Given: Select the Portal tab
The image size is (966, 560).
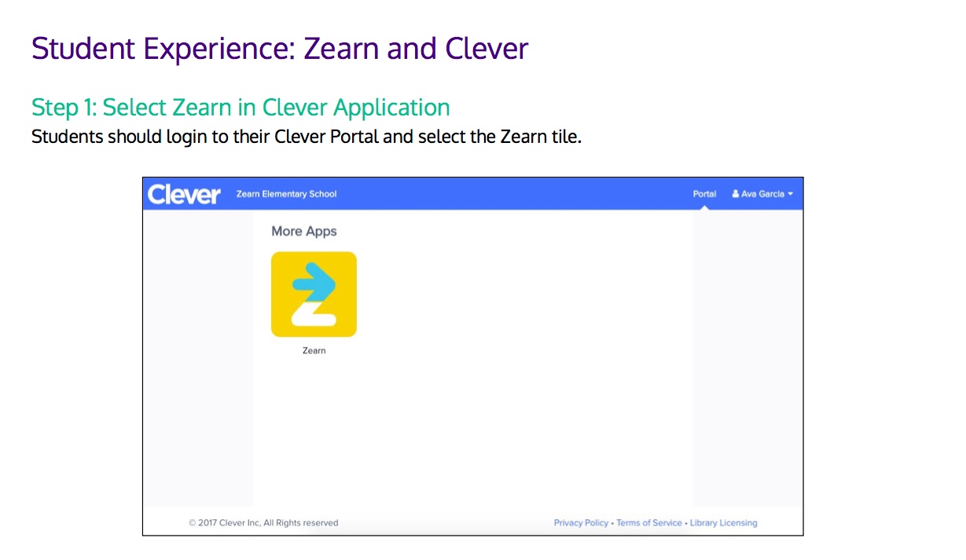Looking at the screenshot, I should [x=704, y=194].
